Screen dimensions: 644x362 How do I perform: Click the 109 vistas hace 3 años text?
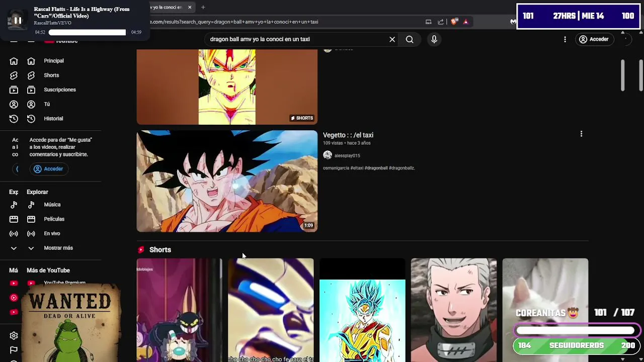point(347,143)
